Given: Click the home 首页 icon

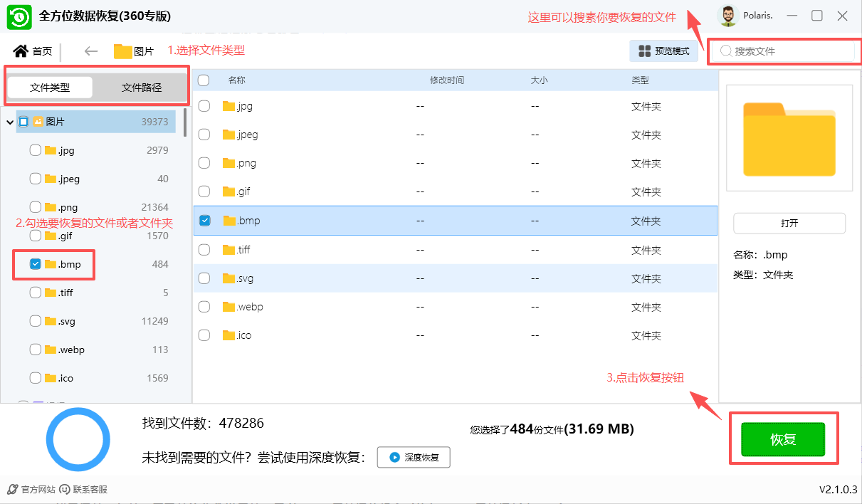Looking at the screenshot, I should tap(21, 51).
